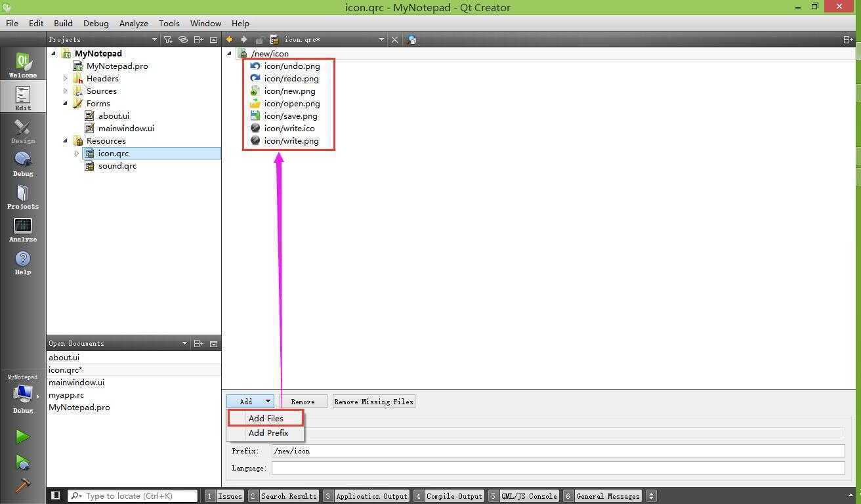The height and width of the screenshot is (504, 861).
Task: Click the Remove button
Action: coord(303,402)
